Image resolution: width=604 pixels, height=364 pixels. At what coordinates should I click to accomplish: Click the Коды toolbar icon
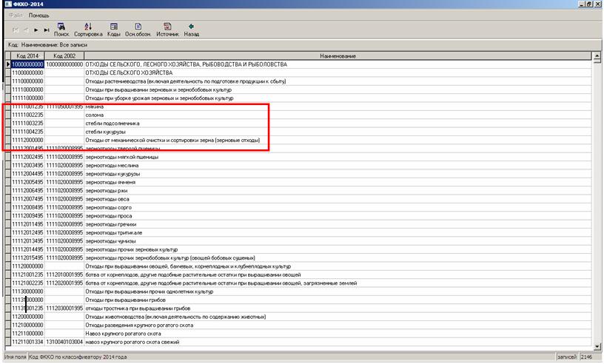click(114, 29)
